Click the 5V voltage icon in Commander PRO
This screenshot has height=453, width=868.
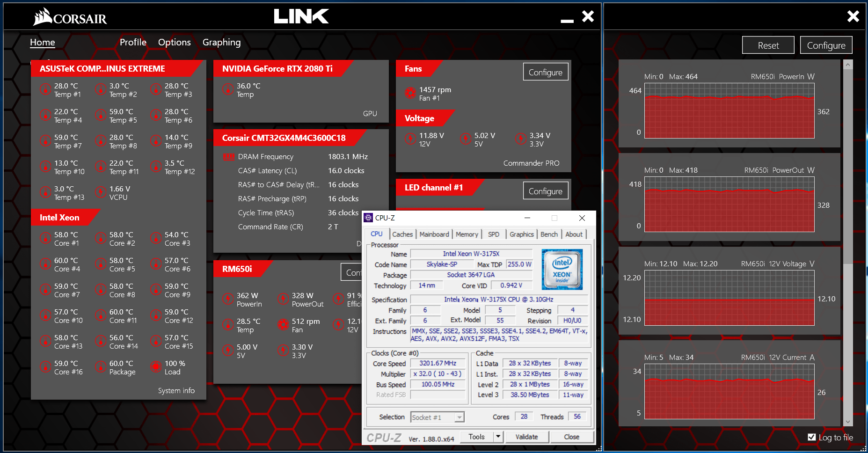466,139
